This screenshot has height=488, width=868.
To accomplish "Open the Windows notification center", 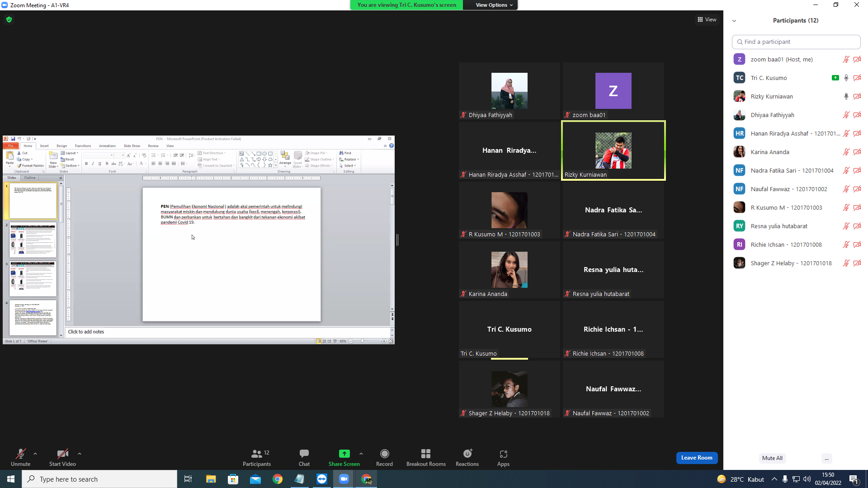I will coord(854,479).
